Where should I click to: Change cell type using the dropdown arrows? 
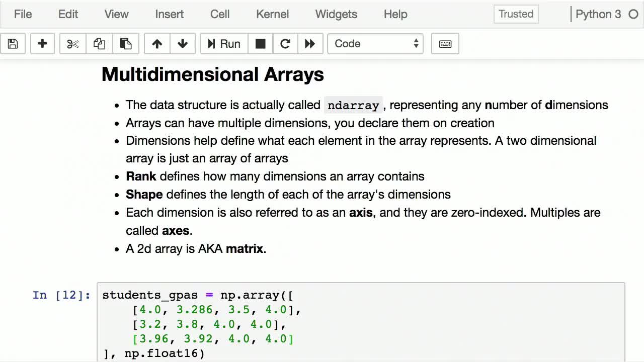[416, 44]
